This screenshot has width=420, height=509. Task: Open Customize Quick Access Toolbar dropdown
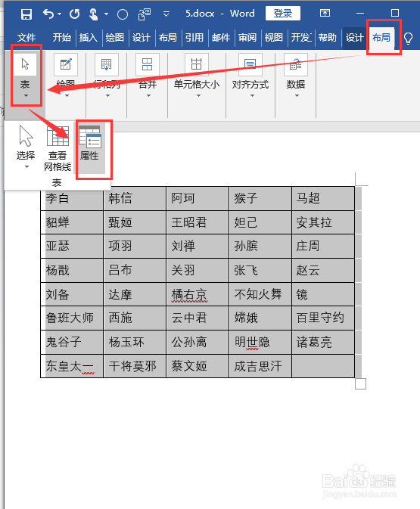(166, 14)
